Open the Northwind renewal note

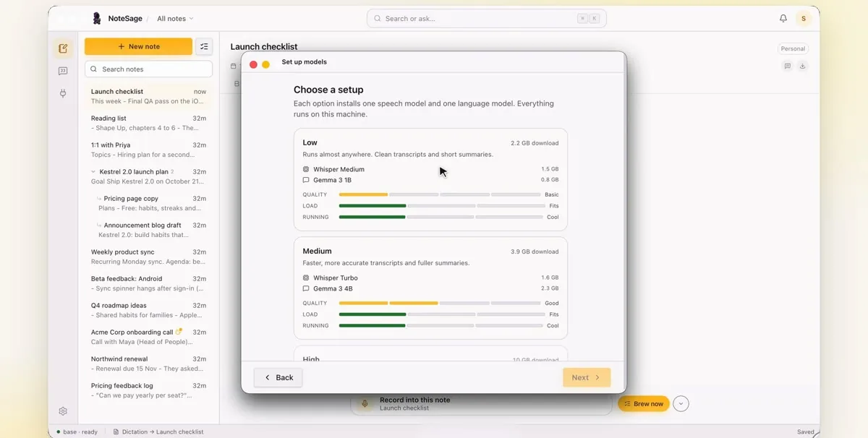coord(148,364)
